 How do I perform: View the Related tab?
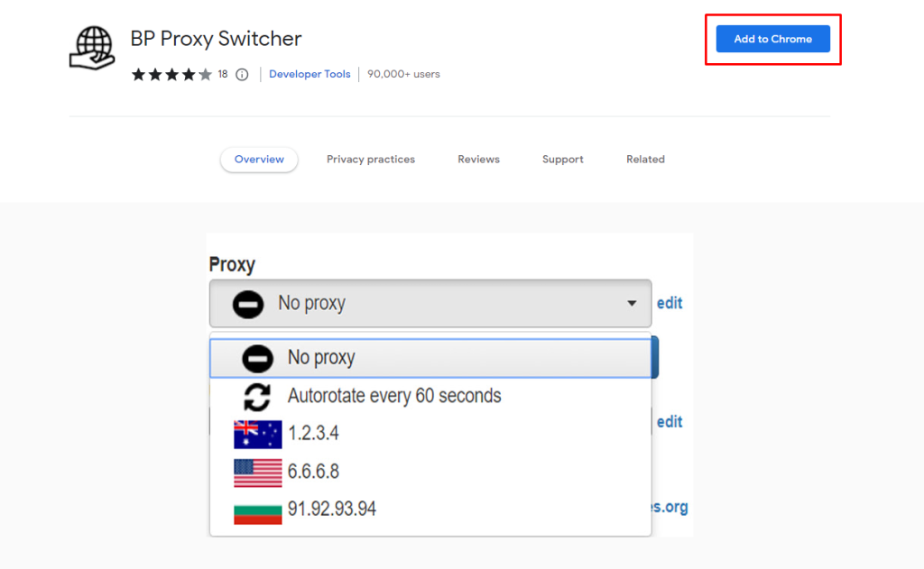pos(645,159)
